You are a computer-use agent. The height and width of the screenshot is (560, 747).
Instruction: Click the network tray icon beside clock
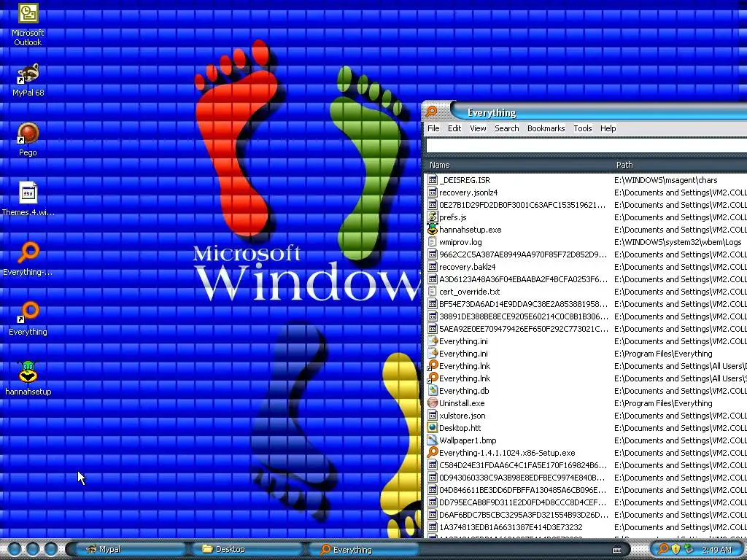[689, 549]
